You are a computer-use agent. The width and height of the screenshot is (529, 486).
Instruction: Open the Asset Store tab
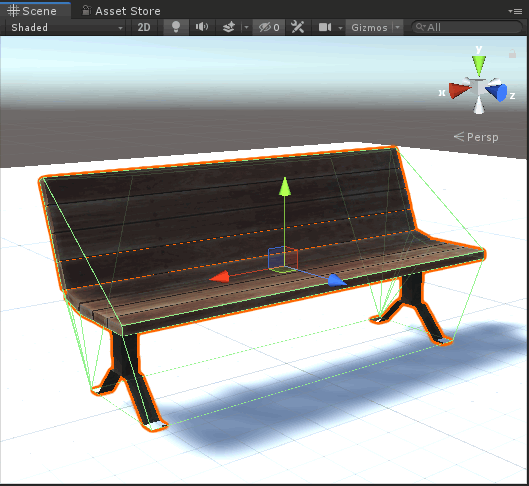(121, 11)
